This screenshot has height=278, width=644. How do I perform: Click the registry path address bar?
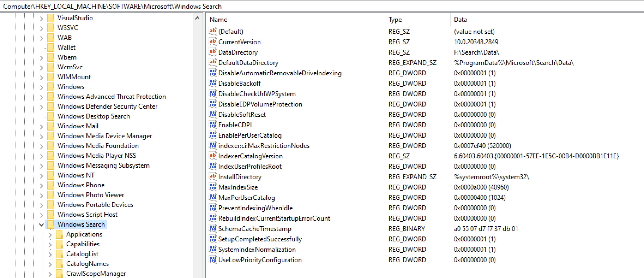click(x=322, y=6)
